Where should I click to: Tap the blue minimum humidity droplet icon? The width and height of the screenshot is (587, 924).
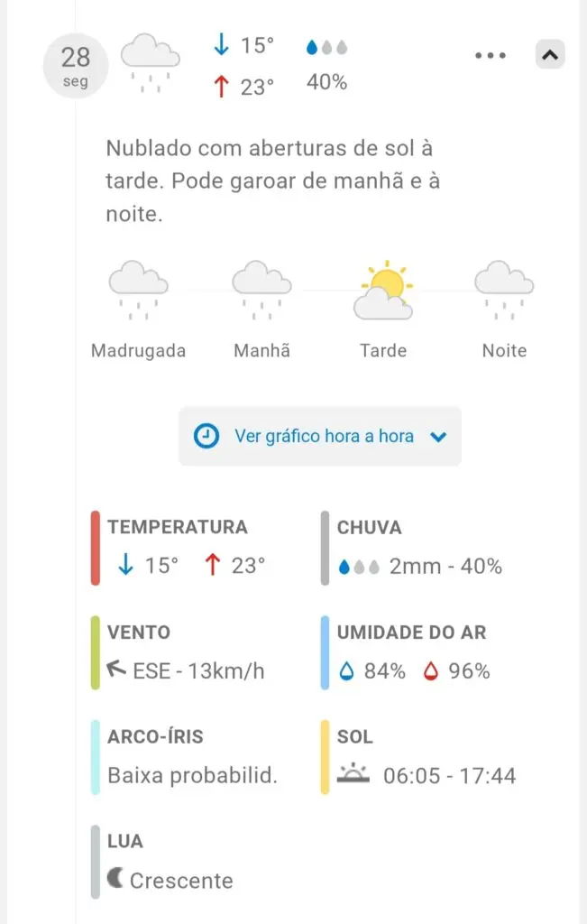click(347, 670)
